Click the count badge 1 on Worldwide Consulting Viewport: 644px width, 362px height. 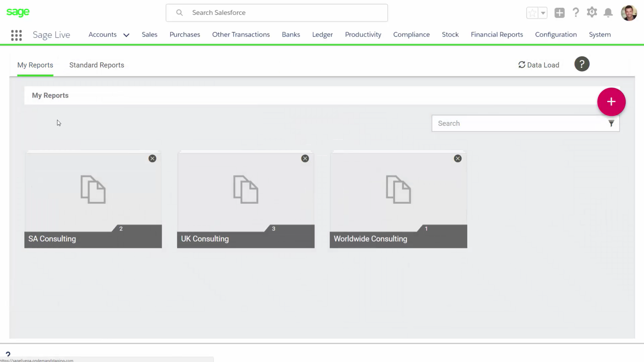pos(426,229)
